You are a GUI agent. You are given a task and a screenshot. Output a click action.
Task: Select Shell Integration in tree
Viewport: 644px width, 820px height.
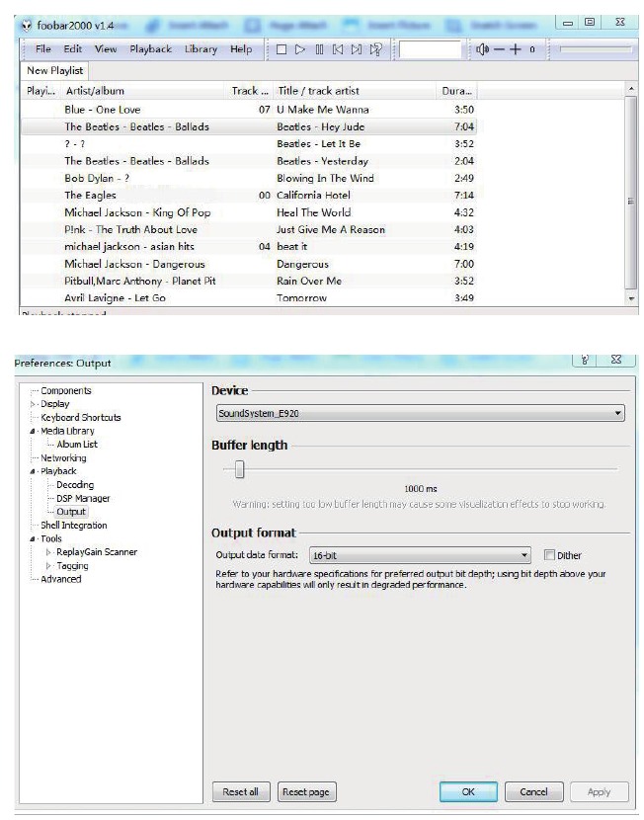coord(74,526)
